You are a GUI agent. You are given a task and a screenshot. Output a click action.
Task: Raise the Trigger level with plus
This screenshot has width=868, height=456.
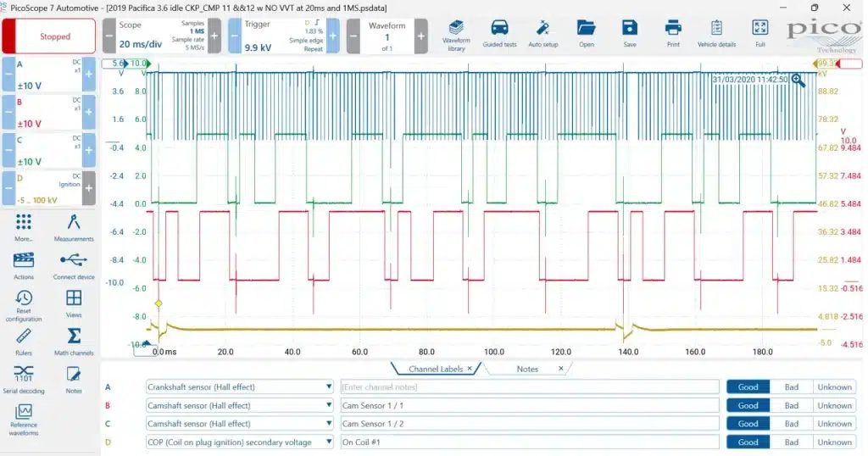pos(332,36)
